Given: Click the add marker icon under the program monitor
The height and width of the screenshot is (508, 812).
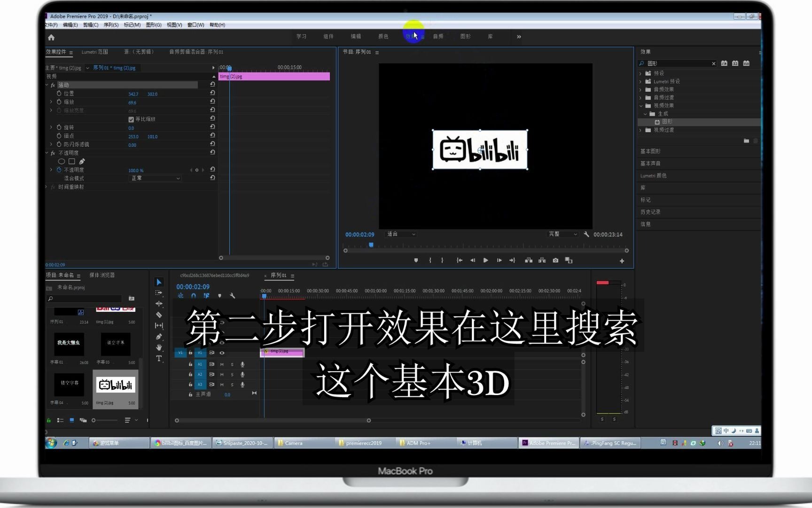Looking at the screenshot, I should 416,260.
